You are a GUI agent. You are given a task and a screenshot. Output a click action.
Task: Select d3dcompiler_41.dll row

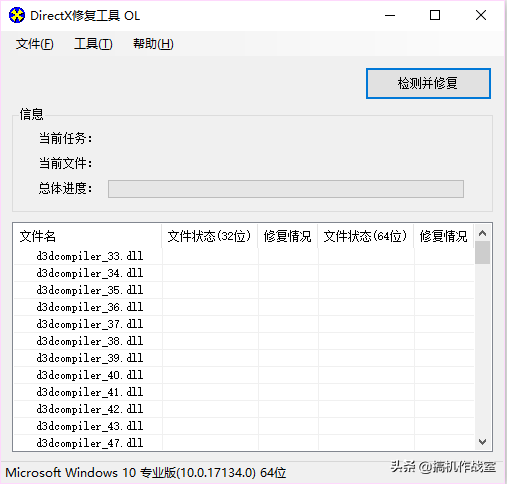244,392
